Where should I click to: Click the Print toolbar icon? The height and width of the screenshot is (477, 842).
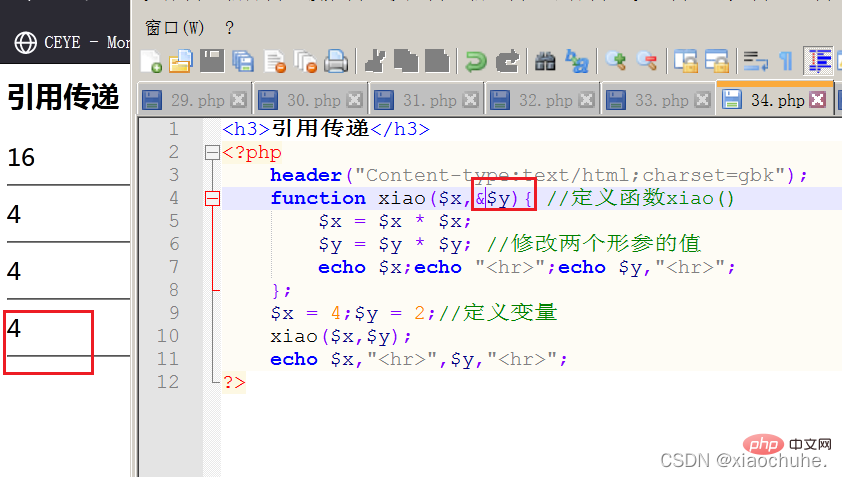337,61
